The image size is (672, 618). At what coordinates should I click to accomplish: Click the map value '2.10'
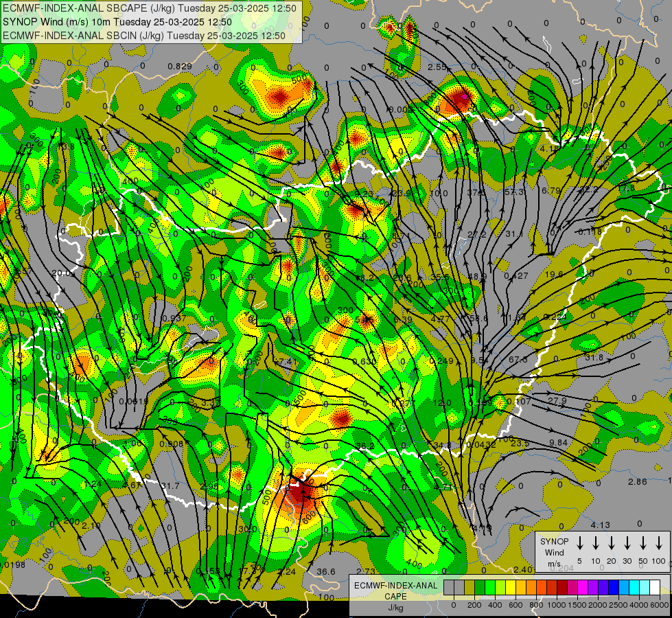click(91, 526)
